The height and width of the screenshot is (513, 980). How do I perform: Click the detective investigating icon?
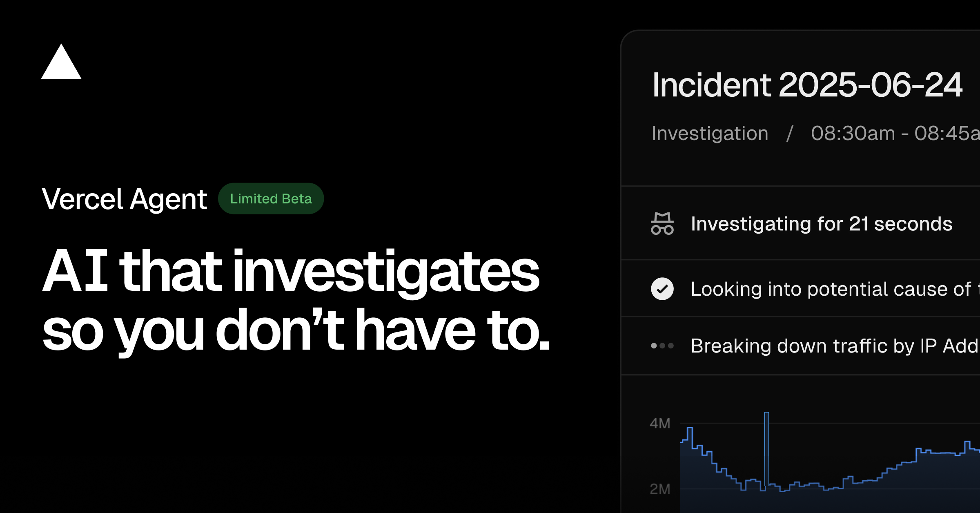click(x=662, y=223)
